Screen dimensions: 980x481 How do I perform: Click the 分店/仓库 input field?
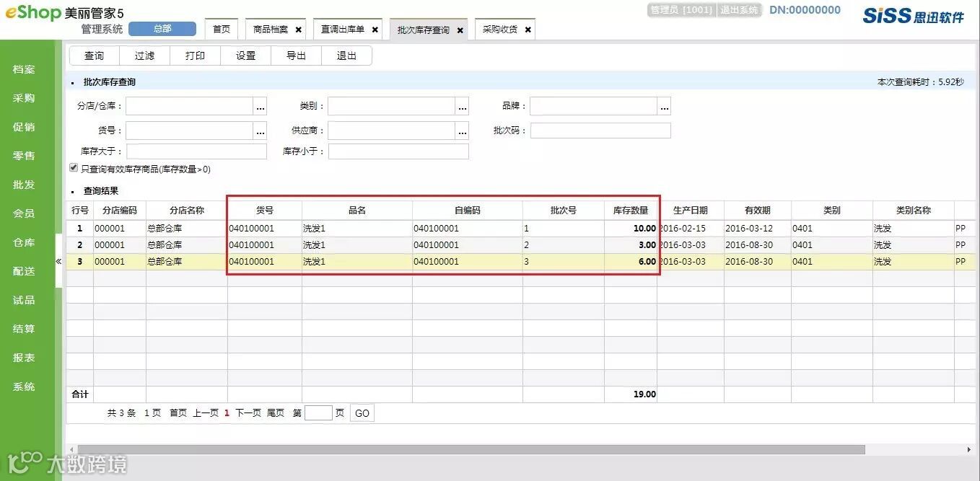tap(190, 107)
